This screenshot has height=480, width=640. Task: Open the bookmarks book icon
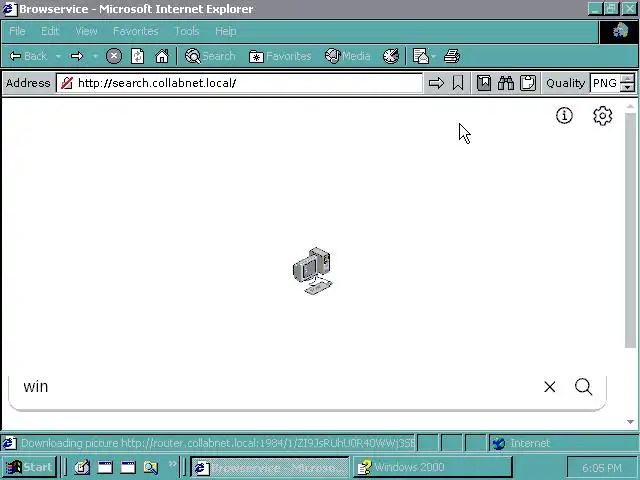point(484,83)
